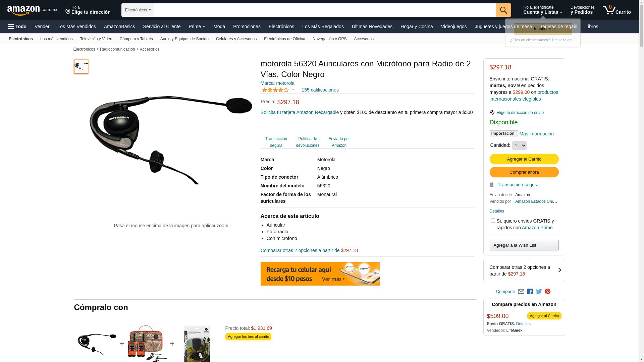
Task: Click Agregar al Carrito button
Action: pyautogui.click(x=524, y=159)
